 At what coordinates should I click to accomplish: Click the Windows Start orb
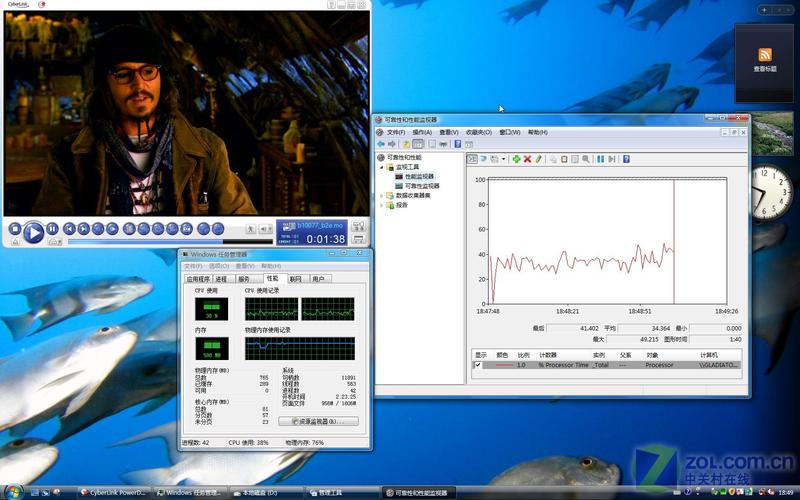click(14, 492)
